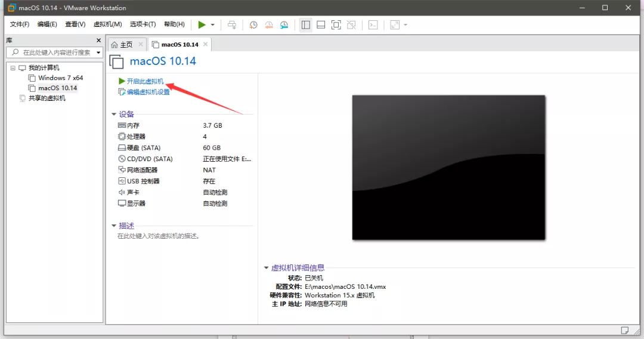Click the network adapter icon
Image resolution: width=644 pixels, height=339 pixels.
click(x=122, y=169)
